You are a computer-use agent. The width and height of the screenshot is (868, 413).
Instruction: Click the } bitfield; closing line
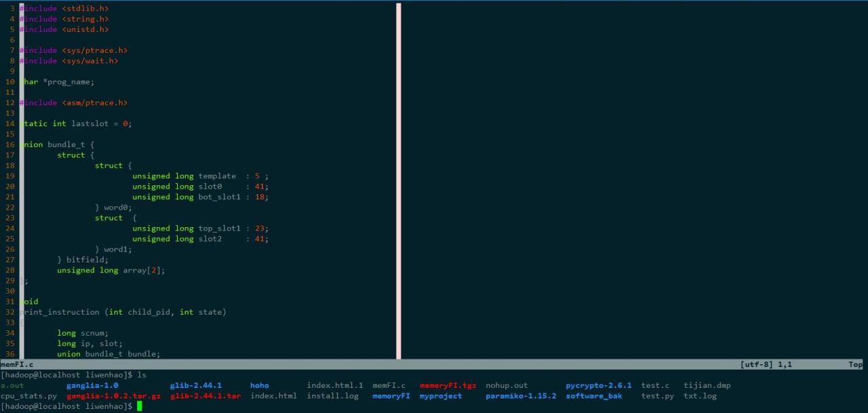pos(83,260)
